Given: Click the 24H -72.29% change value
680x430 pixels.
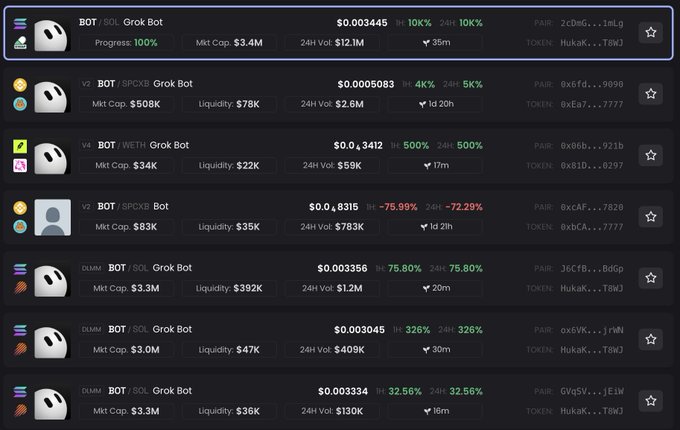Looking at the screenshot, I should tap(464, 207).
